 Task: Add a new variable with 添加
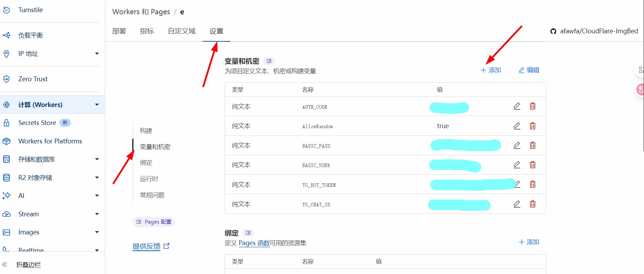pyautogui.click(x=491, y=70)
